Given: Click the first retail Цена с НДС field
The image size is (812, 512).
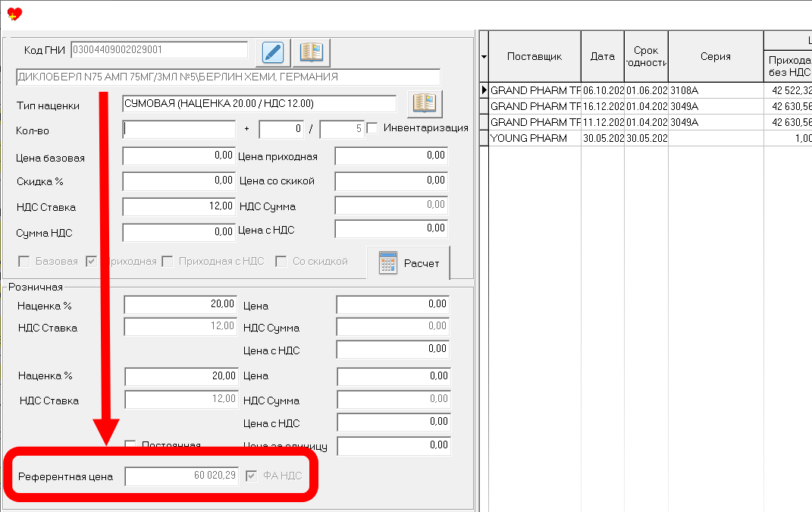Looking at the screenshot, I should (393, 349).
